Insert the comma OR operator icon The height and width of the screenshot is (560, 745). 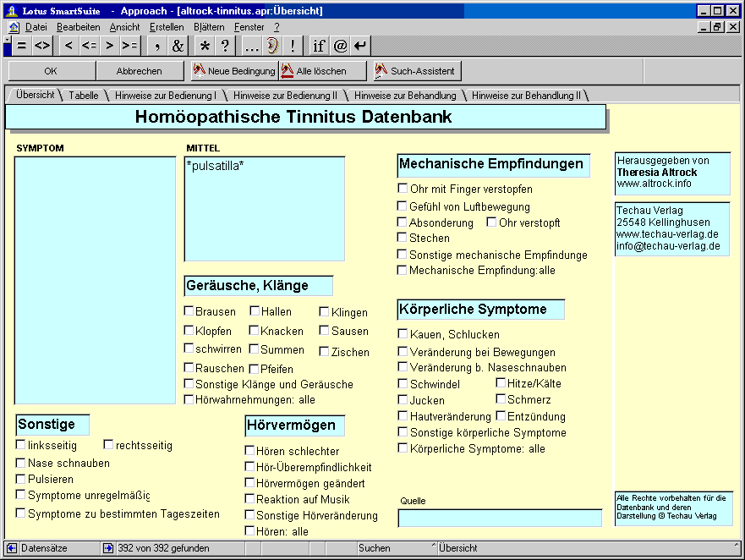[x=157, y=47]
